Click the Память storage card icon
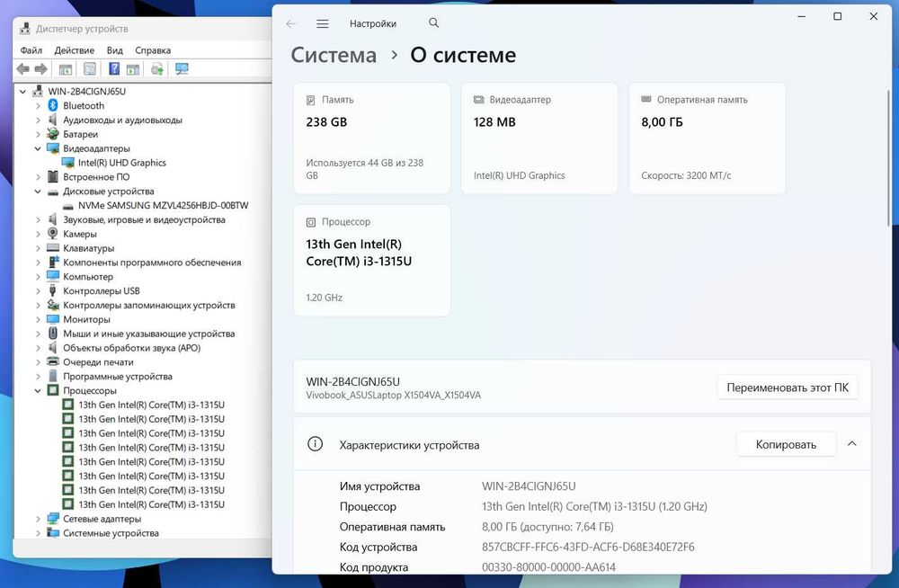The width and height of the screenshot is (899, 588). tap(310, 100)
